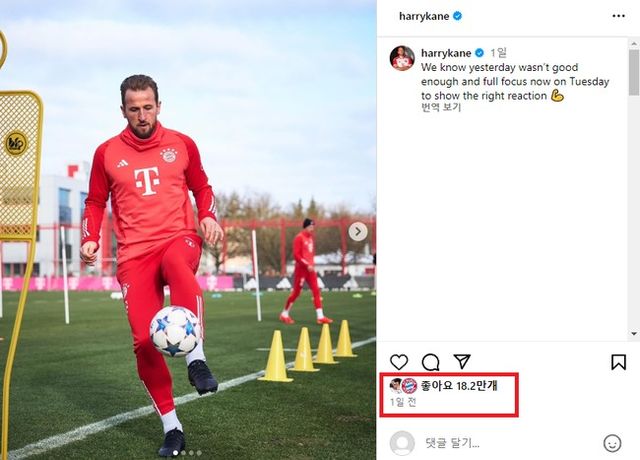Screen dimensions: 640x460
Task: Share the post with the paper plane icon
Action: [x=462, y=361]
